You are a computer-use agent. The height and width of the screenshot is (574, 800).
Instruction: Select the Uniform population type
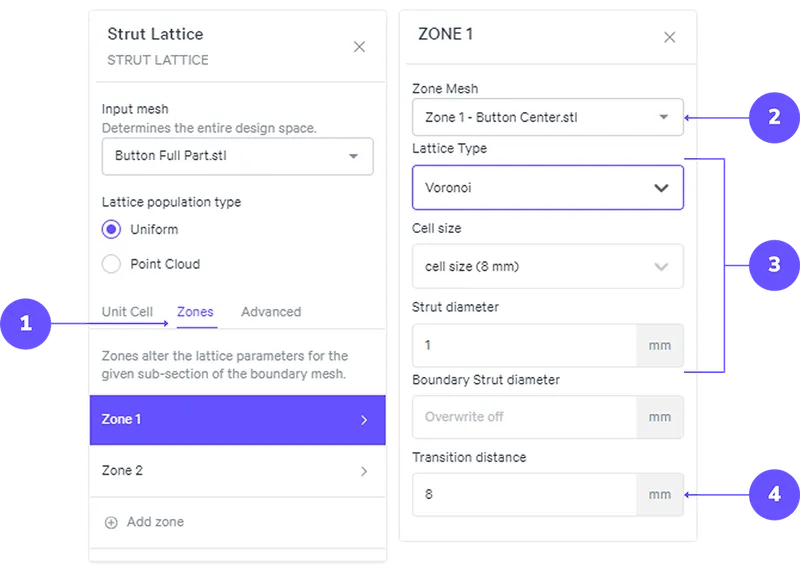(x=112, y=229)
